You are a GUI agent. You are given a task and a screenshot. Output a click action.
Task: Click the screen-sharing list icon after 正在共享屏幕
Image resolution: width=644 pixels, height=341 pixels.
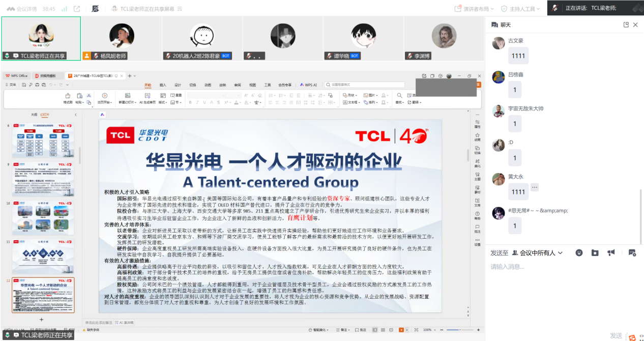coord(179,9)
